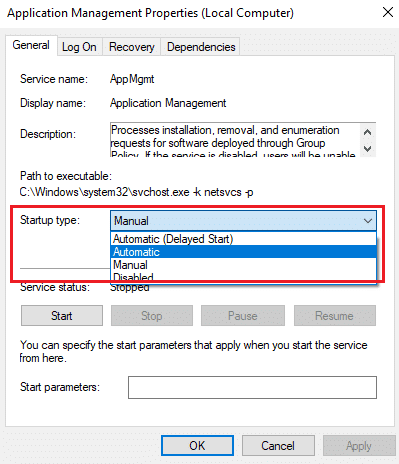Open the Log On tab

click(x=79, y=47)
